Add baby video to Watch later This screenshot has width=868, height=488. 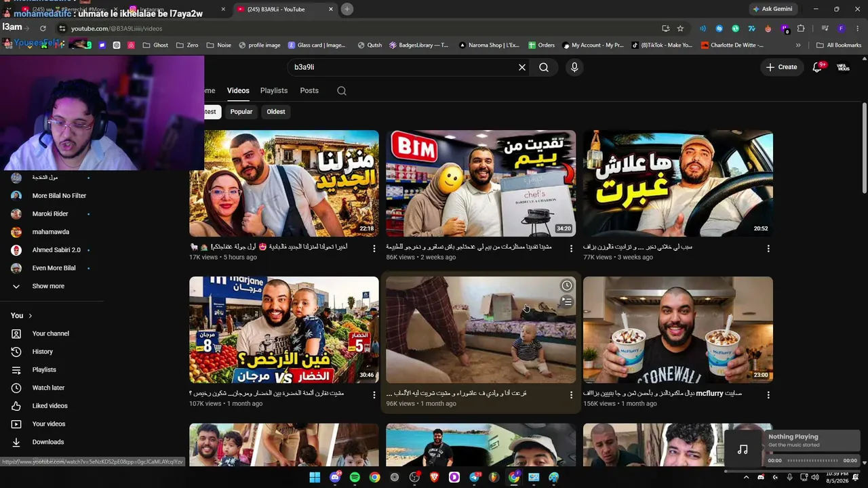click(566, 286)
